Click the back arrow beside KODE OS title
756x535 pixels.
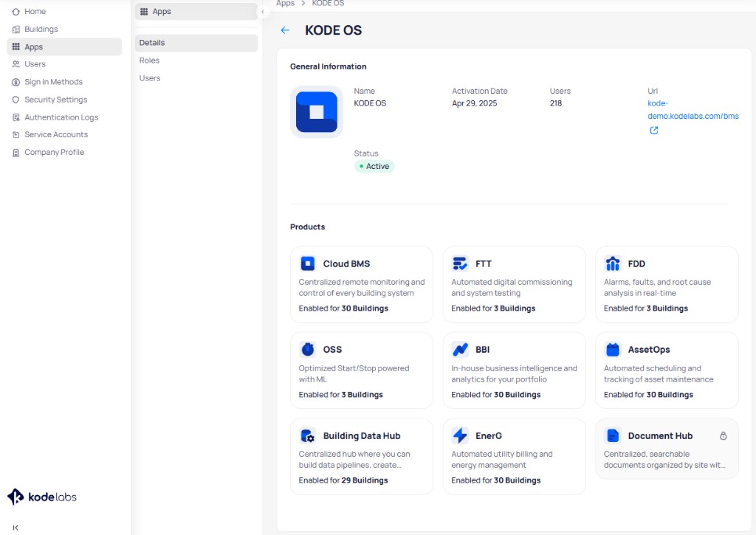click(x=285, y=30)
